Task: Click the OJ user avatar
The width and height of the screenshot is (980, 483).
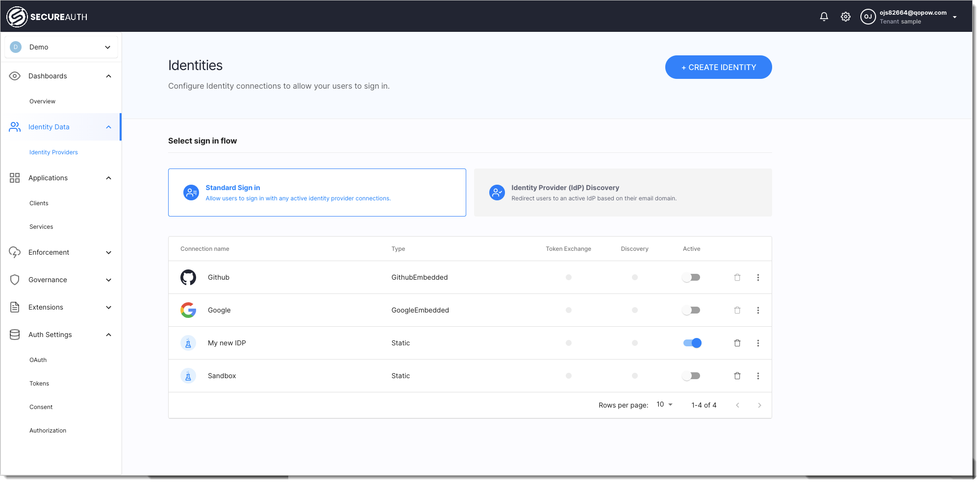Action: 868,17
